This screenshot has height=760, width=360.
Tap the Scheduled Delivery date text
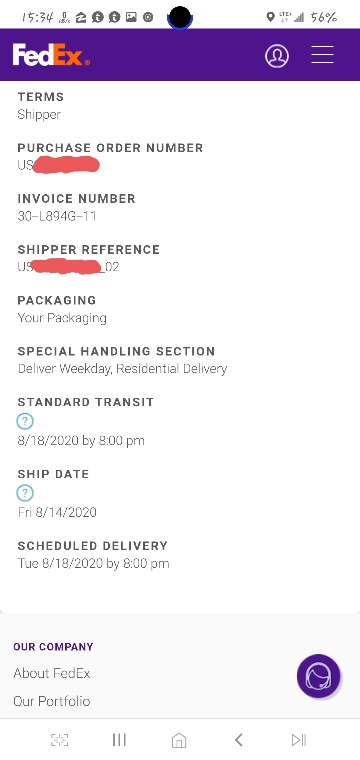(94, 563)
